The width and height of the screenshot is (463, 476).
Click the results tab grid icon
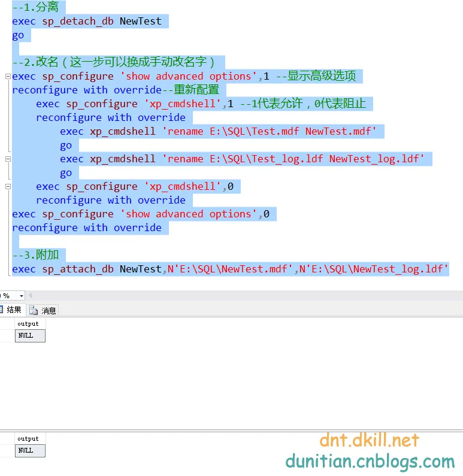tap(1, 310)
